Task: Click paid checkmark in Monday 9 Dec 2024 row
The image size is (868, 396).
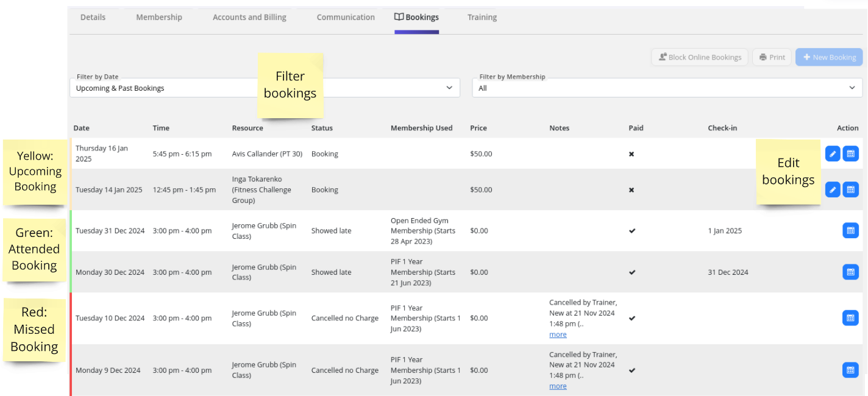Action: 632,370
